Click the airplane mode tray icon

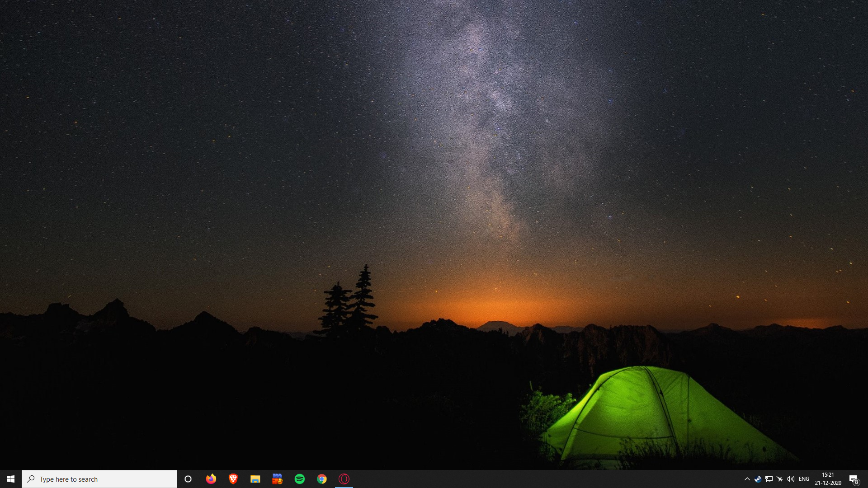click(779, 479)
